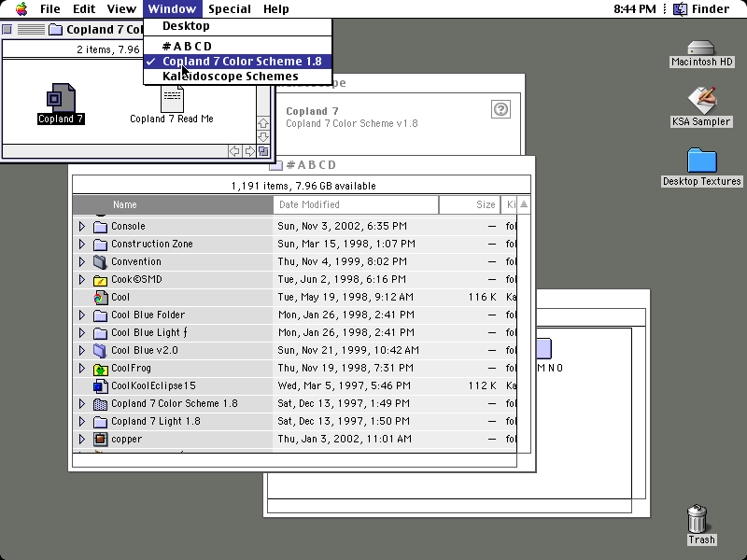Open the View menu
Image resolution: width=747 pixels, height=560 pixels.
[x=121, y=9]
